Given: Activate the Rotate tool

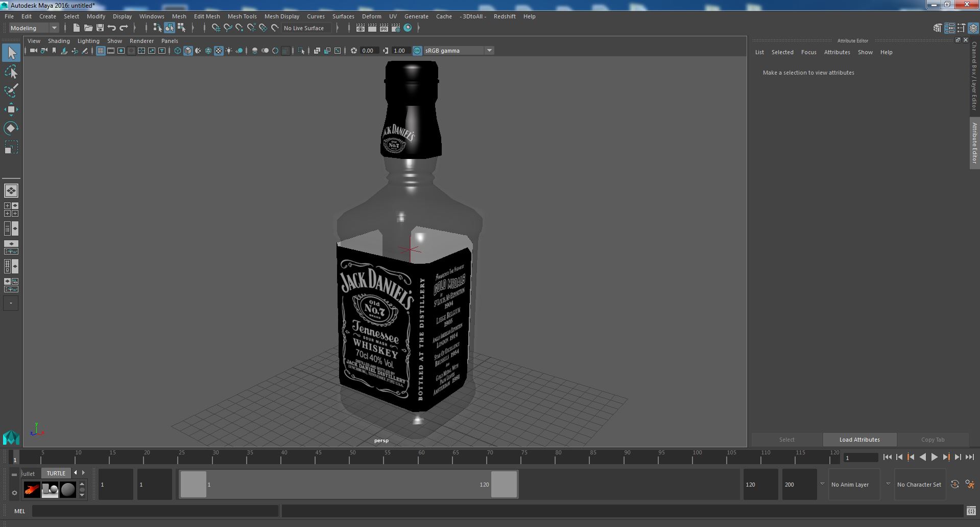Looking at the screenshot, I should pyautogui.click(x=11, y=128).
